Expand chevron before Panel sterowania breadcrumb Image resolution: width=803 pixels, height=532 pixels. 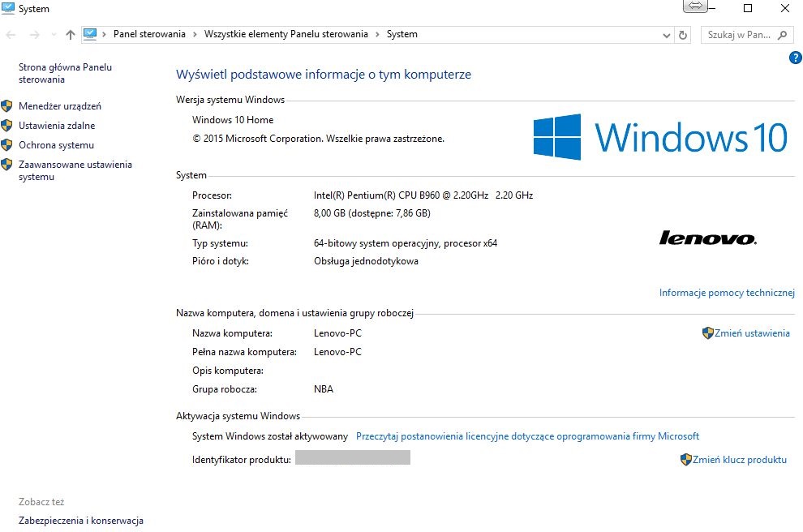tap(104, 34)
